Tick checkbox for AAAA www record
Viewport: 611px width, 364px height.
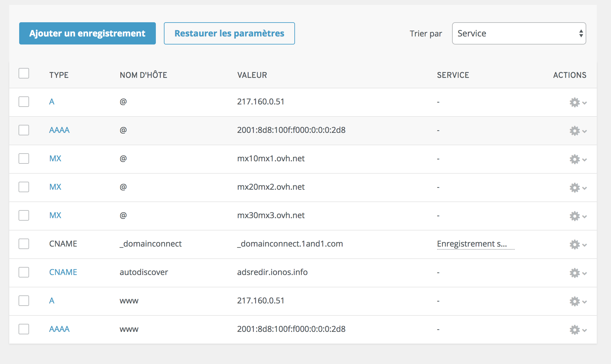24,329
